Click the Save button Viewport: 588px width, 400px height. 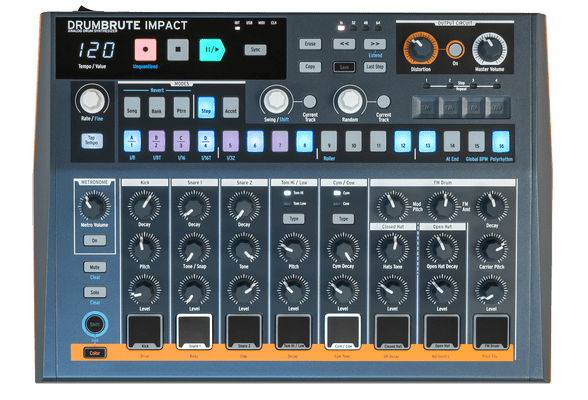pyautogui.click(x=344, y=67)
